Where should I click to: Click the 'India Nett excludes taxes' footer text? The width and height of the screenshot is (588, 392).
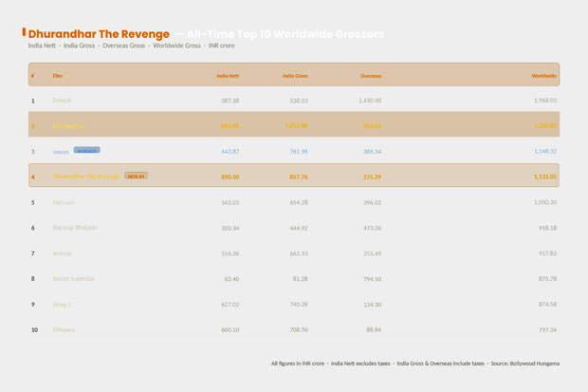360,364
